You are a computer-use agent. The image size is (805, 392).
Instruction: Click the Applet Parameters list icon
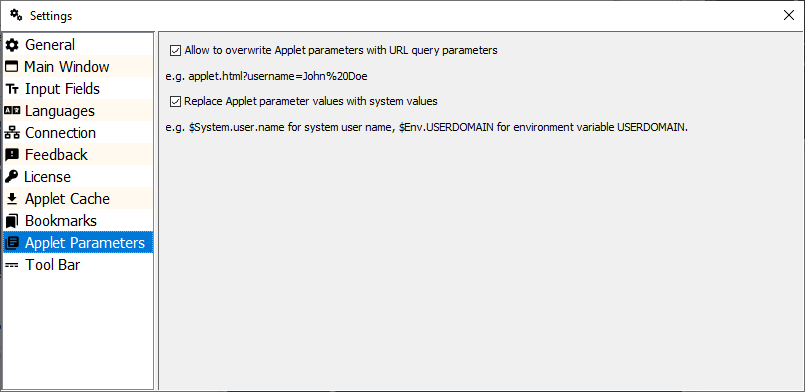[12, 243]
